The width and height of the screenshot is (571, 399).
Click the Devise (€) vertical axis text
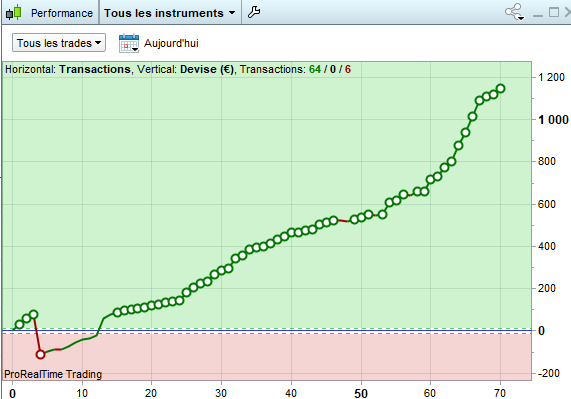[x=207, y=69]
